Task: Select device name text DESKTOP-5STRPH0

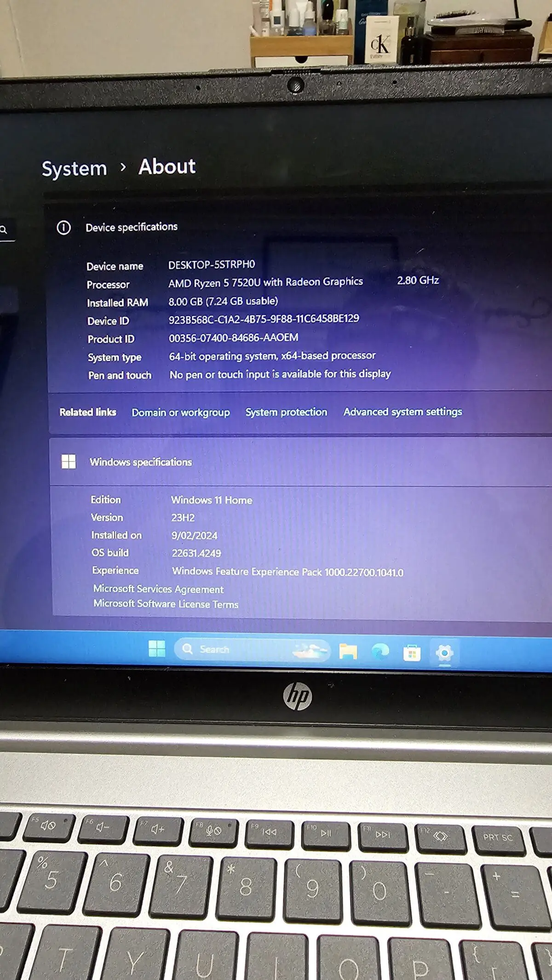Action: click(x=212, y=265)
